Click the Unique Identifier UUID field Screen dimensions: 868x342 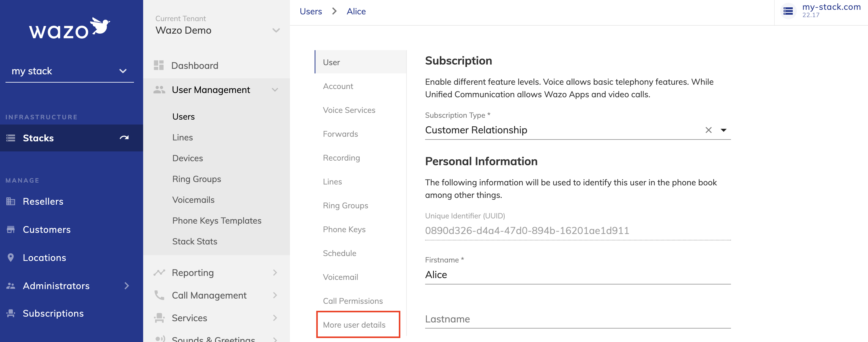577,230
